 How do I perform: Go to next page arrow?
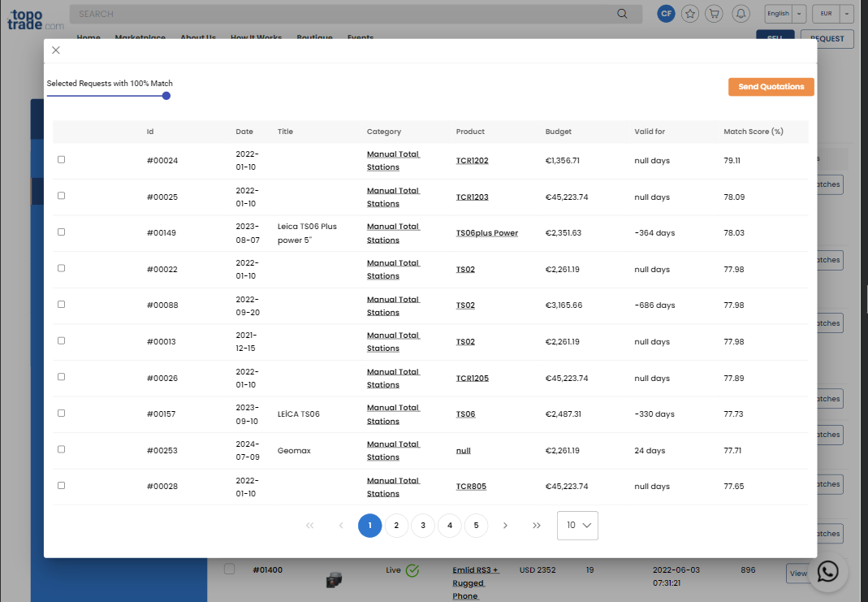(x=505, y=526)
